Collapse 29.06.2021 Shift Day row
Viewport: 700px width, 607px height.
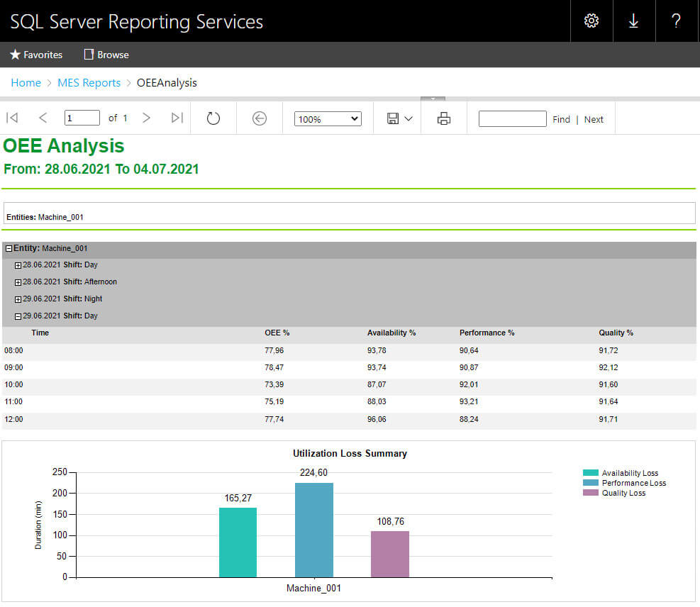[18, 316]
